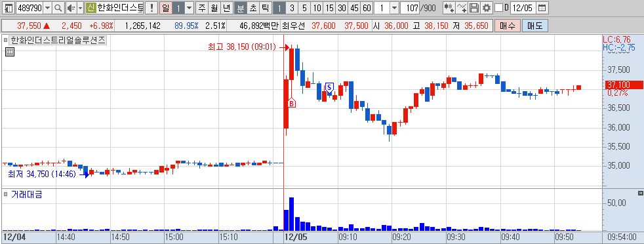Viewport: 644px width, 244px height.
Task: Click the stock search magnifier icon
Action: (58, 7)
